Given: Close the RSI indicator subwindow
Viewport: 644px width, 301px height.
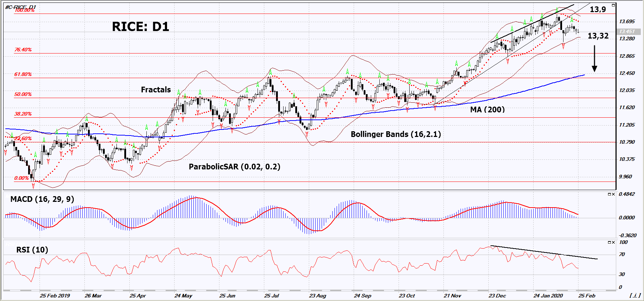Looking at the screenshot, I should [613, 243].
